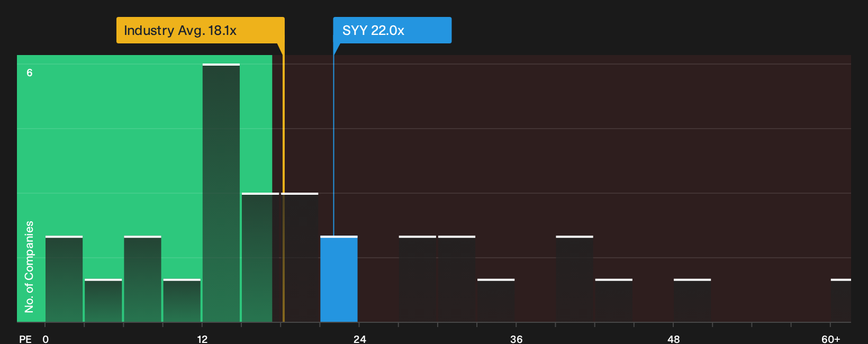
Task: Click the x-axis label 12
Action: 202,339
